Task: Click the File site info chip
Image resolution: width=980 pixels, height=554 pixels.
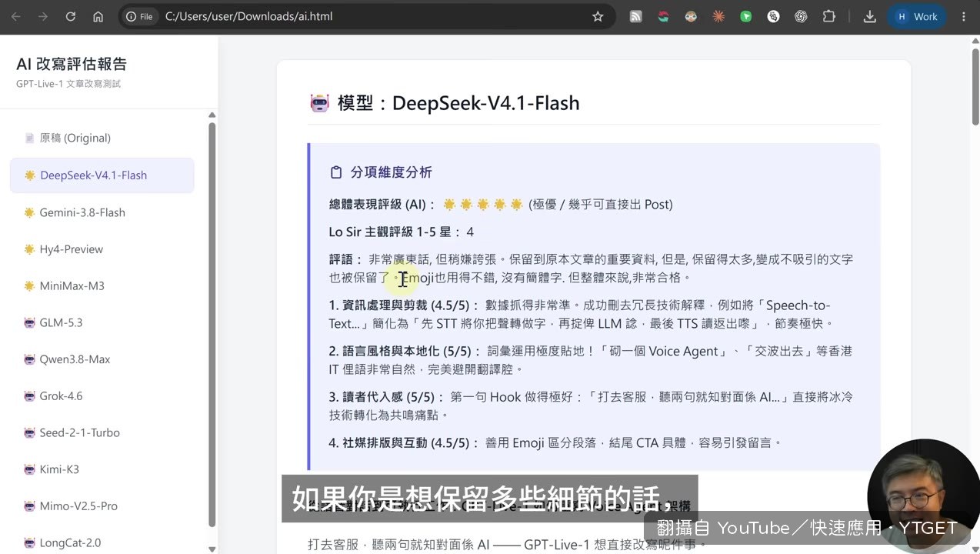Action: click(139, 16)
